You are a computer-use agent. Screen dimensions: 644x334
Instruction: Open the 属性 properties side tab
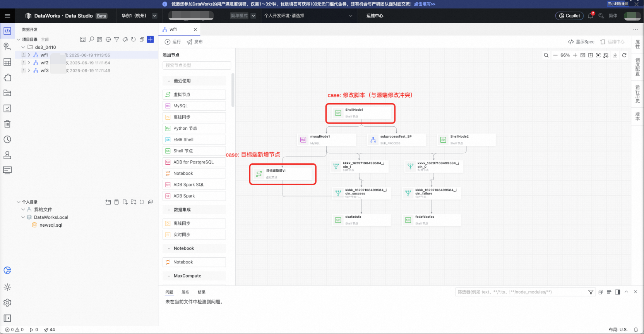coord(637,44)
